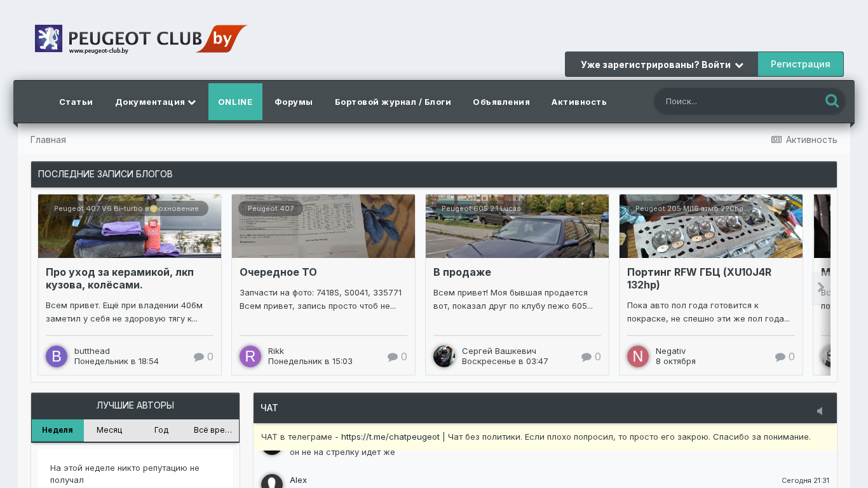
Task: Click the 'Воскресенье в 03:47' timestamp
Action: tap(505, 362)
